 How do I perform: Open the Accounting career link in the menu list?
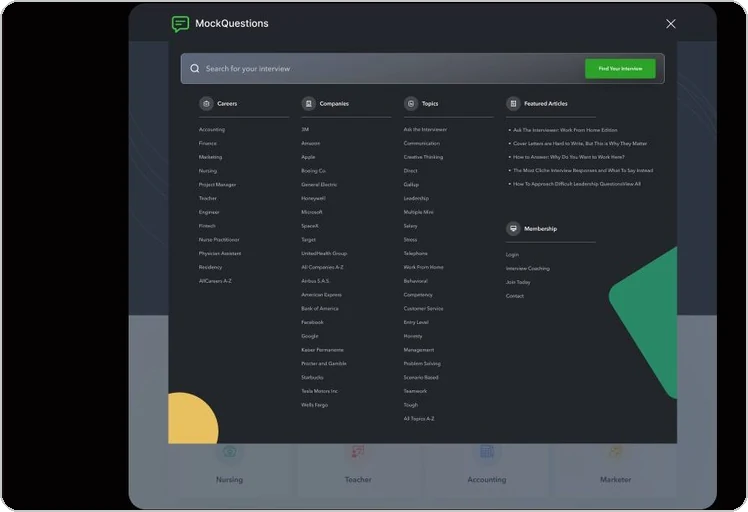pos(212,130)
